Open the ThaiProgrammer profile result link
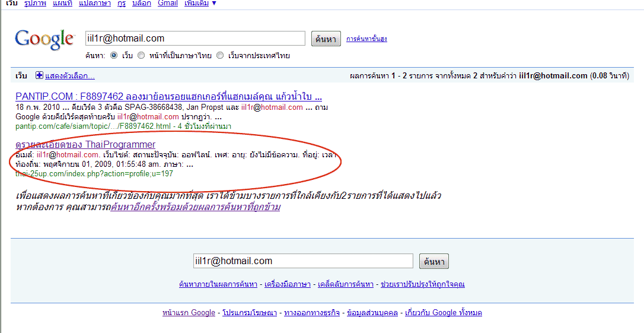Image resolution: width=644 pixels, height=333 pixels. pyautogui.click(x=85, y=145)
